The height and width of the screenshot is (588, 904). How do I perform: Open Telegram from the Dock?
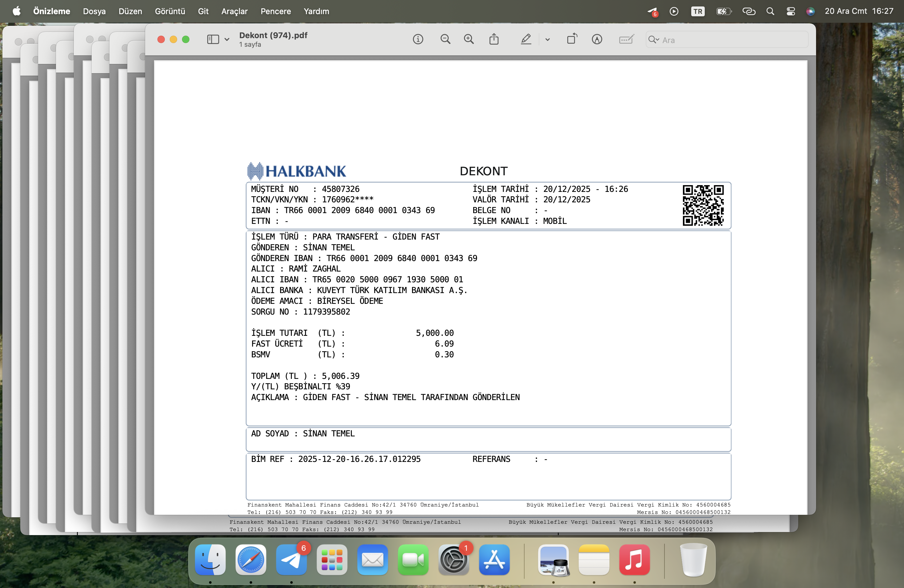click(x=291, y=559)
